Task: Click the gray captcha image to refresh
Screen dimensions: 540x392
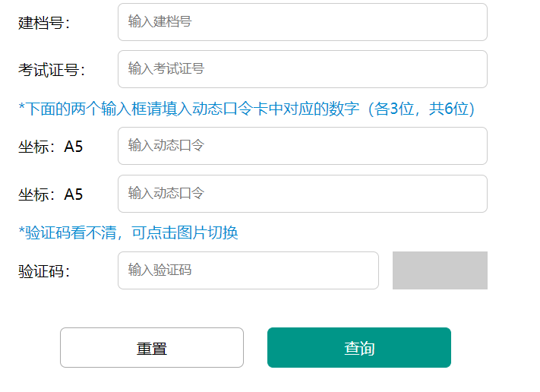Action: click(440, 270)
